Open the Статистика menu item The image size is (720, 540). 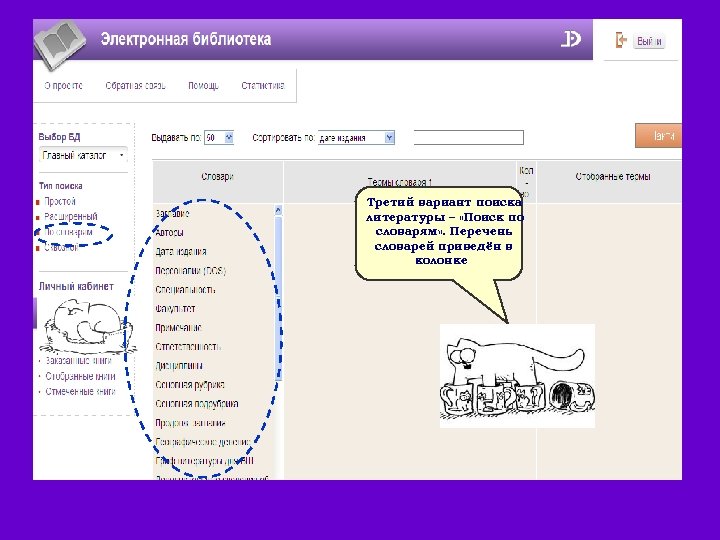263,85
